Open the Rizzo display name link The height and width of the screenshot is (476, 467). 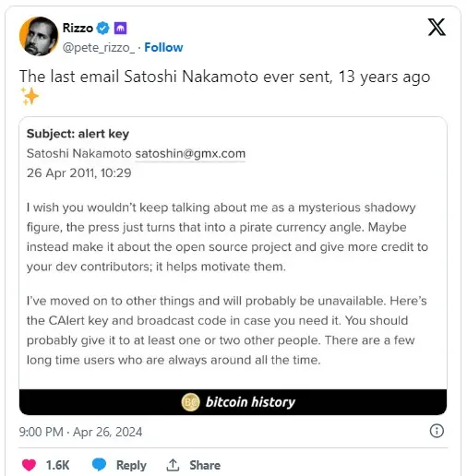78,28
